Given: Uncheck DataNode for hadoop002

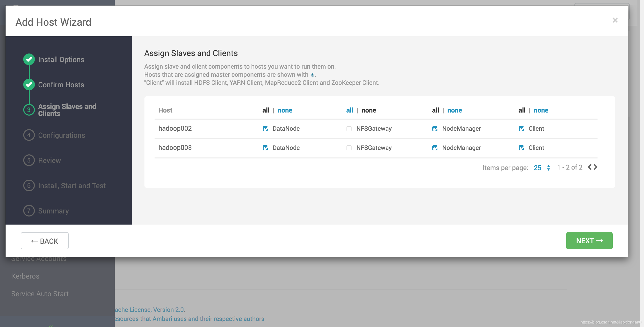Looking at the screenshot, I should pos(265,129).
